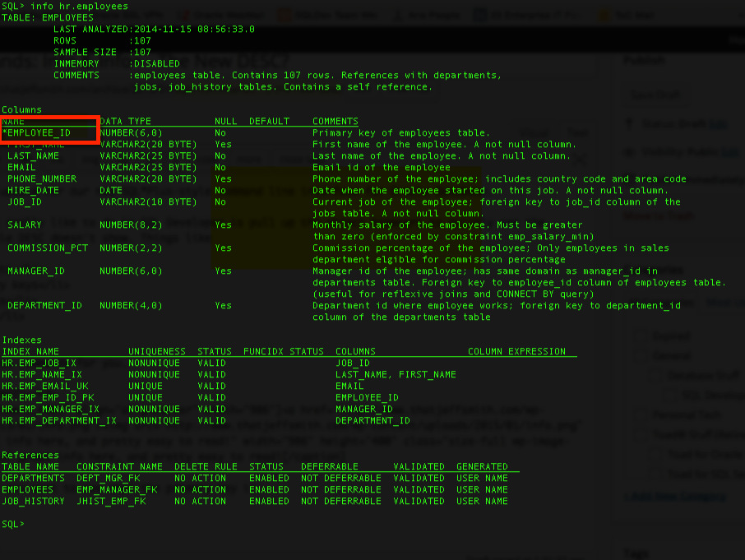Check the SQL Developer category checkbox

[x=669, y=395]
